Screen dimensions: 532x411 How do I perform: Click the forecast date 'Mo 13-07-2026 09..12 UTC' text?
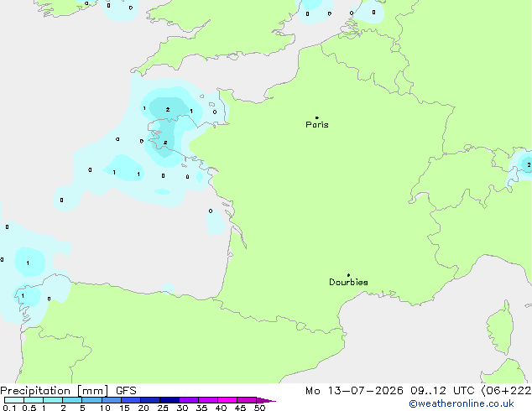(x=390, y=391)
